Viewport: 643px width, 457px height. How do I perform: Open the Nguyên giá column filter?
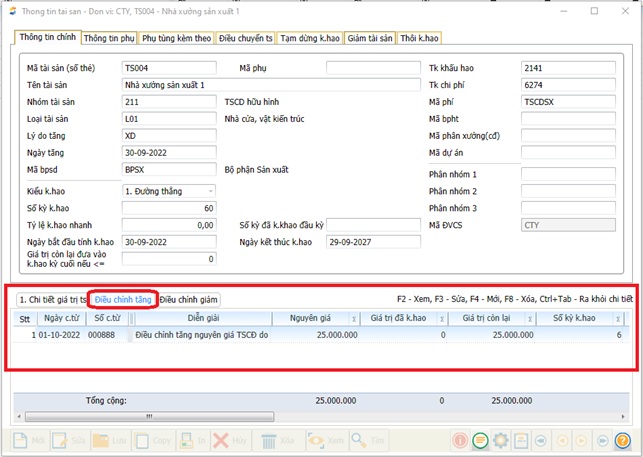tap(353, 318)
